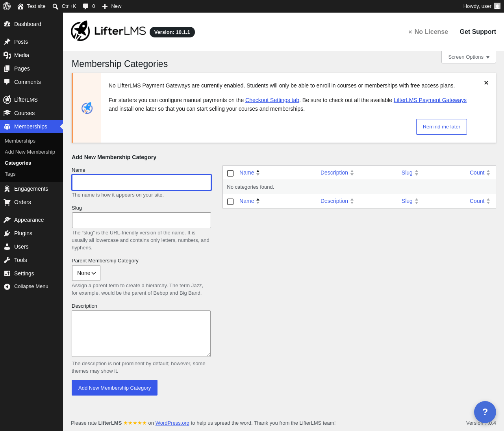
Task: Open Add New Membership submenu item
Action: pos(30,152)
